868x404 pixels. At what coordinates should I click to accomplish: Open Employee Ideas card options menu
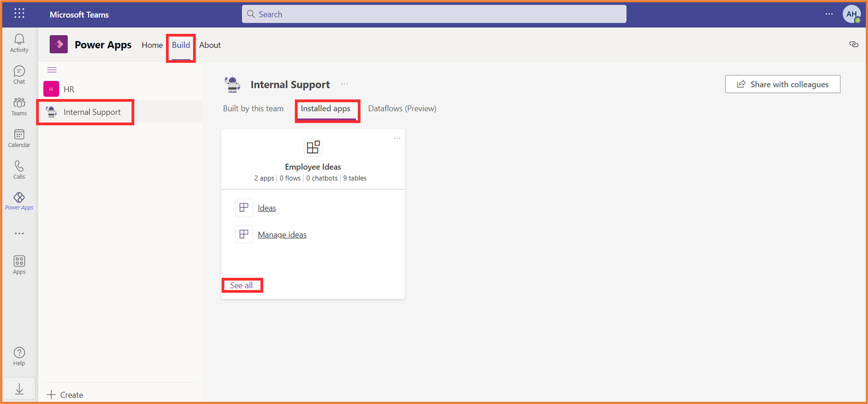coord(397,138)
